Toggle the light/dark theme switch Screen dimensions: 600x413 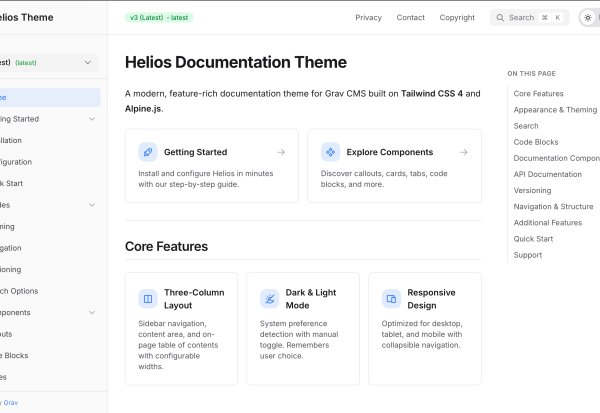tap(589, 18)
